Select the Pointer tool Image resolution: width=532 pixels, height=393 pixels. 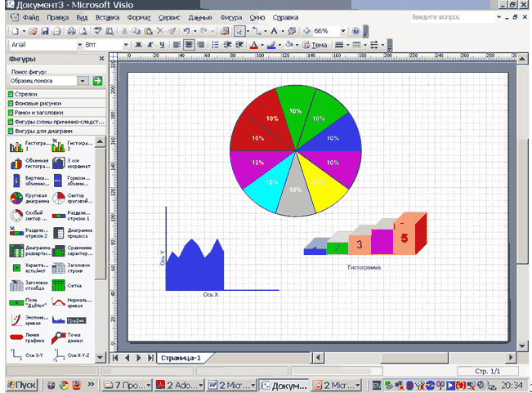coord(239,31)
